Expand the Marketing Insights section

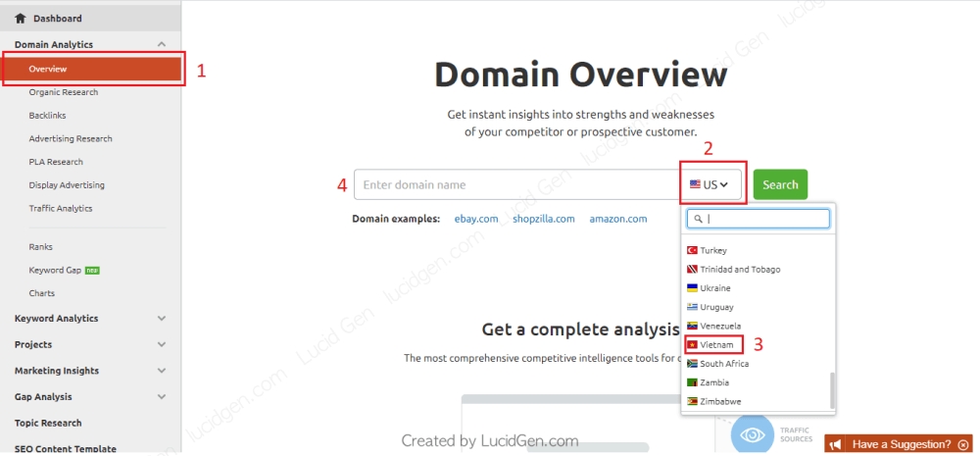(x=162, y=371)
